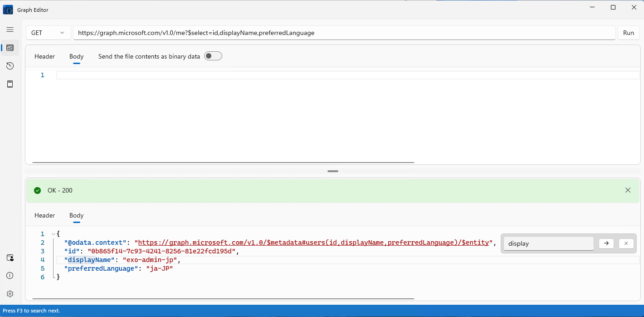Viewport: 644px width, 317px height.
Task: Click the "@odata.context" key in the response
Action: pos(95,243)
